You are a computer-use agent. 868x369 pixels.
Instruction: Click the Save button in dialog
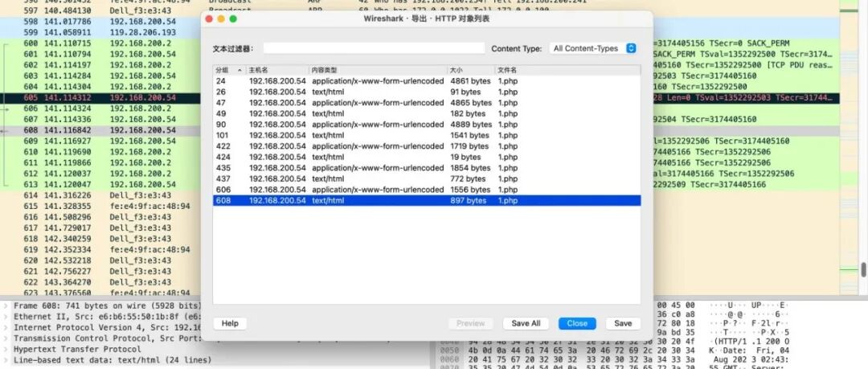[623, 323]
